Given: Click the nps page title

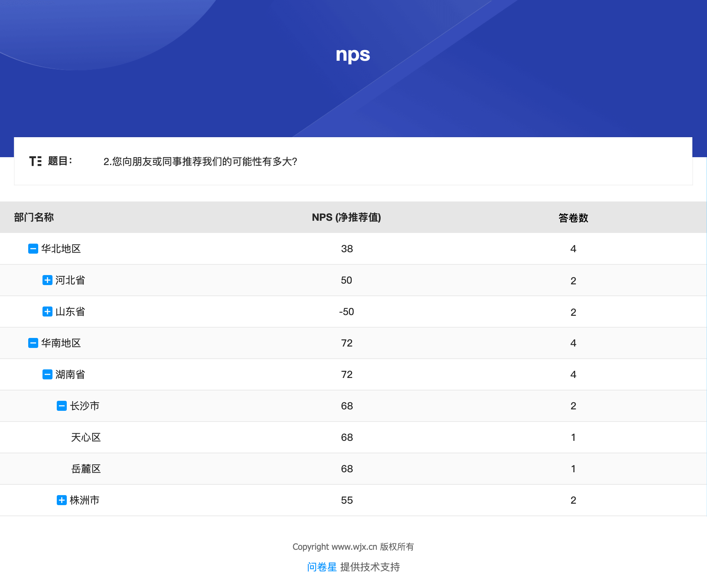Looking at the screenshot, I should (353, 55).
